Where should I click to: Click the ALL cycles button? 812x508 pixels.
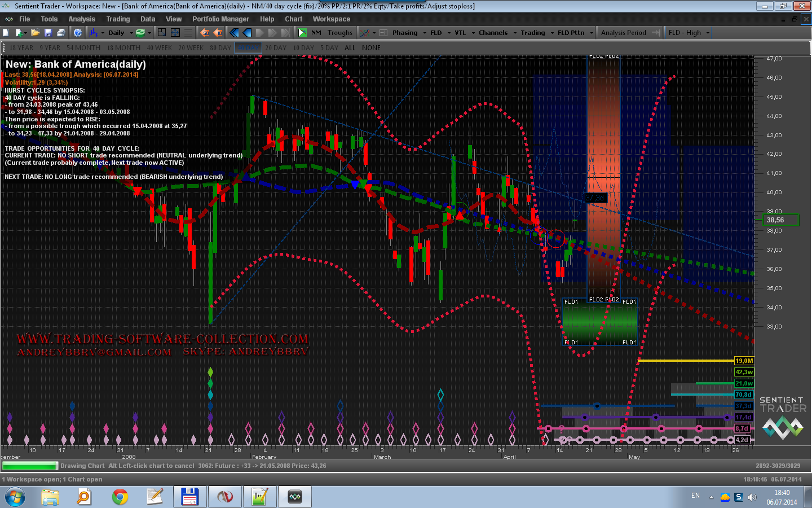click(x=350, y=48)
